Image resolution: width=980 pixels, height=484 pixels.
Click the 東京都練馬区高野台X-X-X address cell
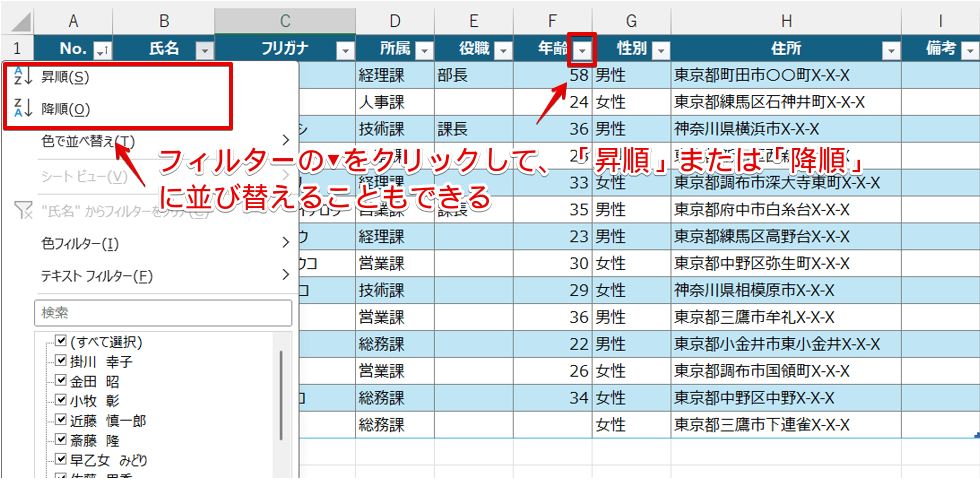[x=786, y=237]
